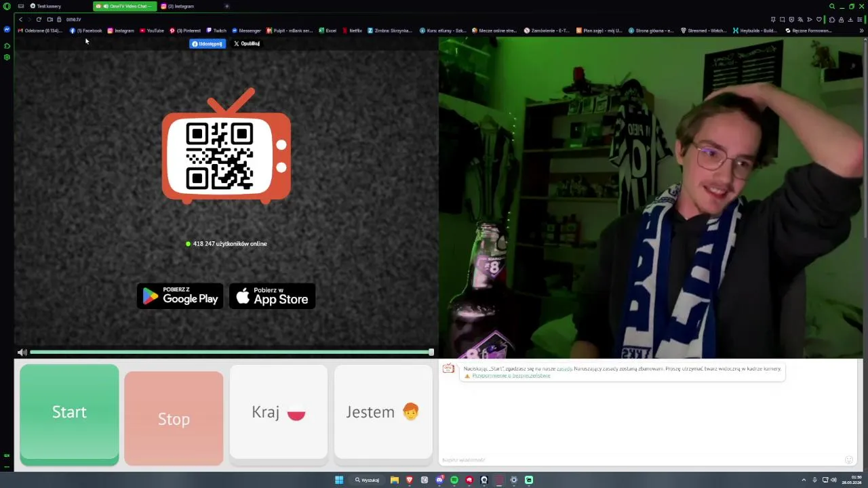
Task: Click the Stop button
Action: 174,418
